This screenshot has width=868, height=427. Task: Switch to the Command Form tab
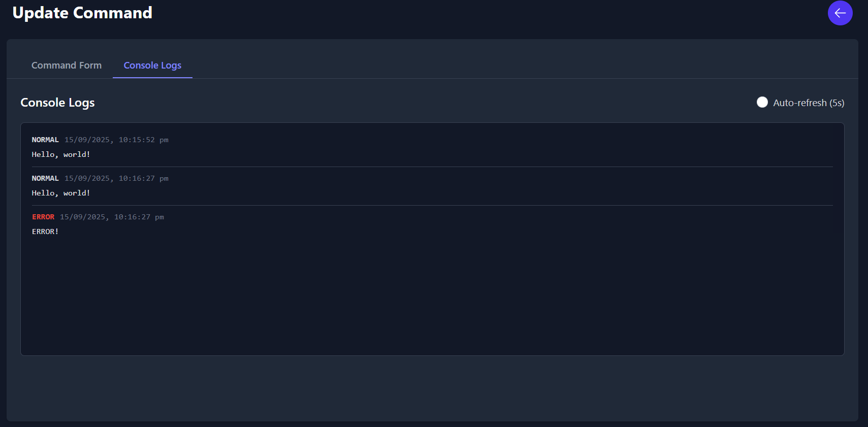coord(66,65)
